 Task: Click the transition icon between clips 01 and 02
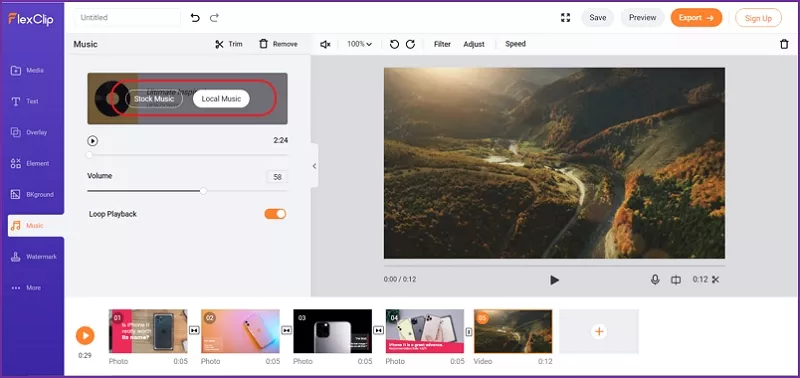(x=194, y=331)
